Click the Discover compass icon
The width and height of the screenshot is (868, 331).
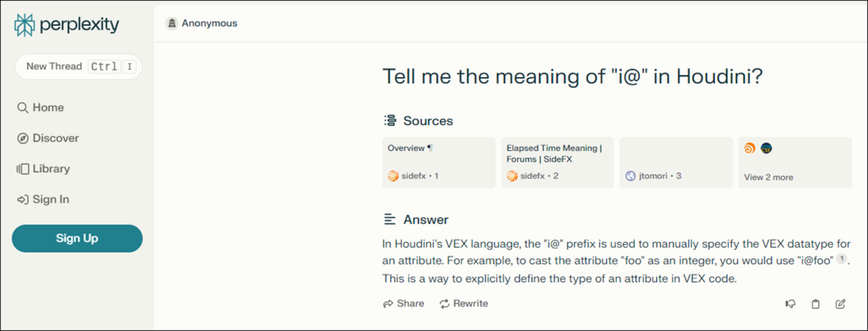(x=22, y=138)
